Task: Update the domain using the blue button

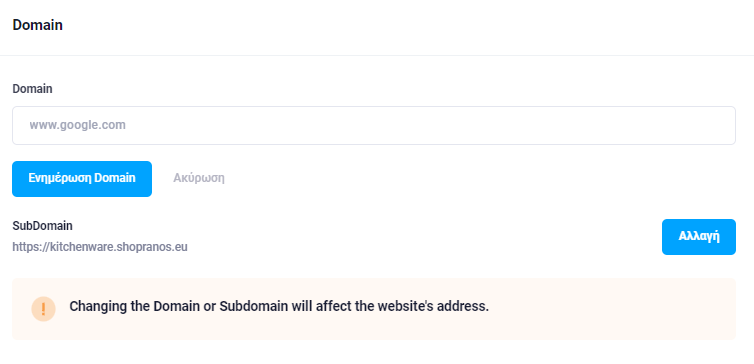Action: [82, 179]
